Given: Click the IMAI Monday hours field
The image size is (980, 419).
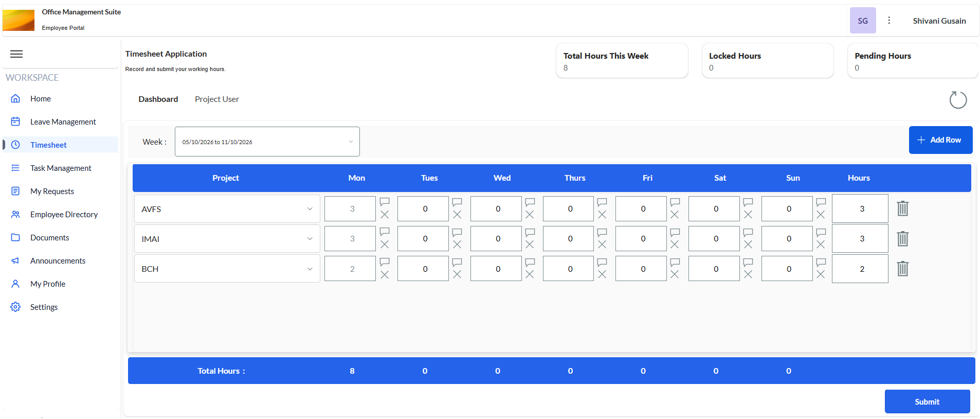Looking at the screenshot, I should [x=350, y=239].
